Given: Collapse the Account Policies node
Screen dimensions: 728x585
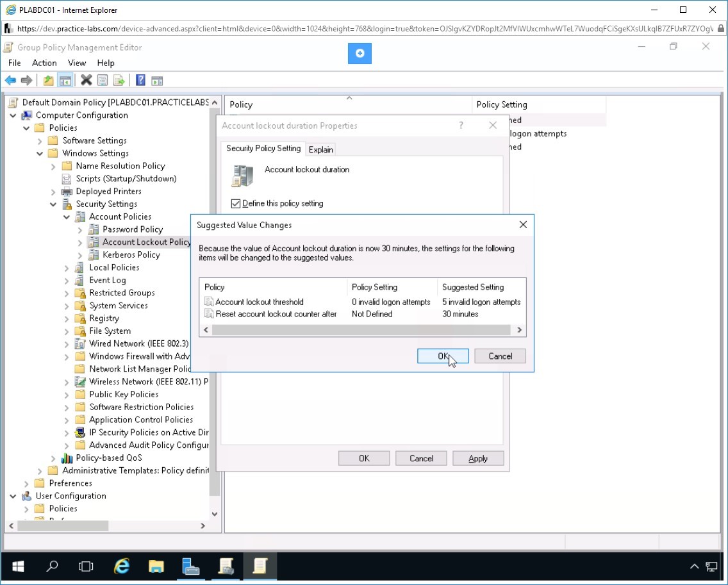Looking at the screenshot, I should pos(67,217).
